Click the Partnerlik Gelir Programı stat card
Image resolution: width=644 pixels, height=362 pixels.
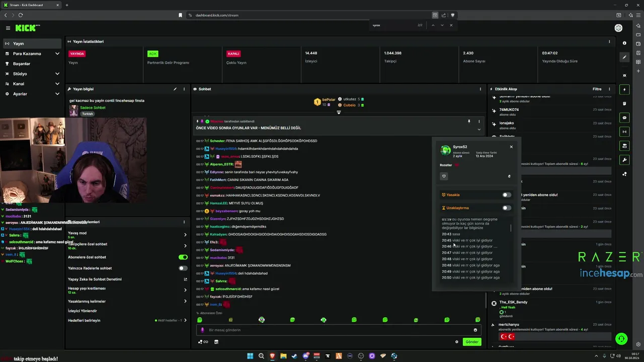[183, 64]
